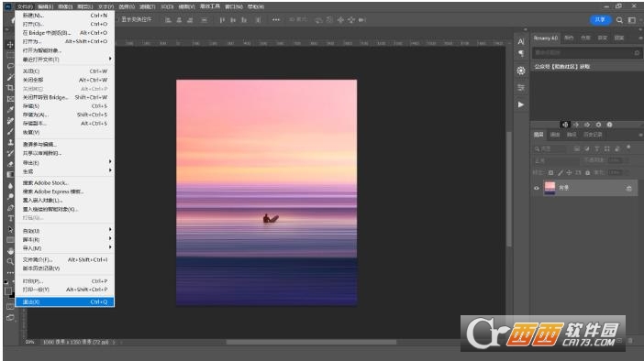Select the Horizontal Type tool
Viewport: 644px width, 361px height.
(10, 218)
